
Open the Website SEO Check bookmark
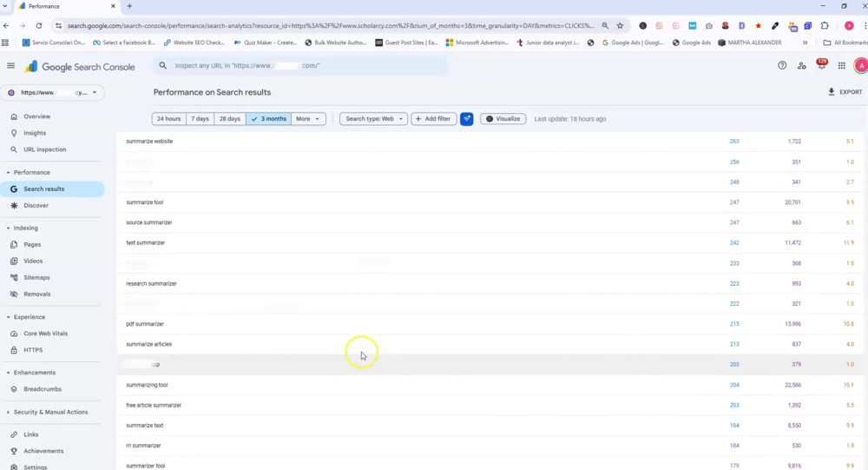(x=194, y=43)
